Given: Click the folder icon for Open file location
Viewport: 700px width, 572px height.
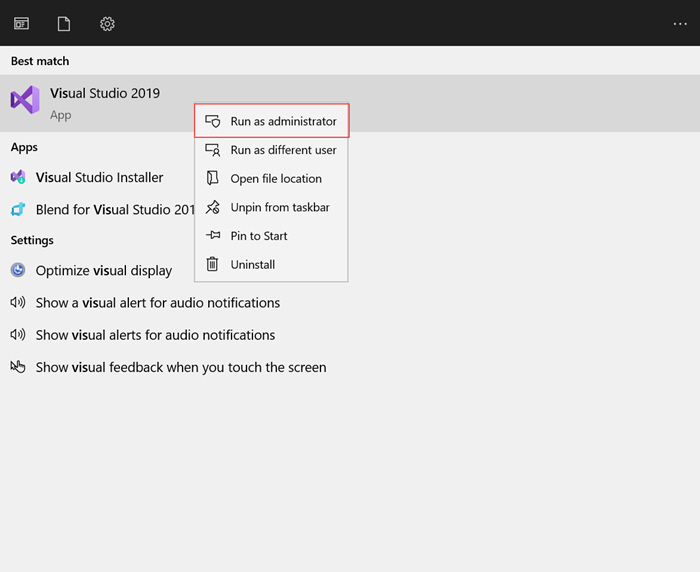Looking at the screenshot, I should pyautogui.click(x=212, y=178).
